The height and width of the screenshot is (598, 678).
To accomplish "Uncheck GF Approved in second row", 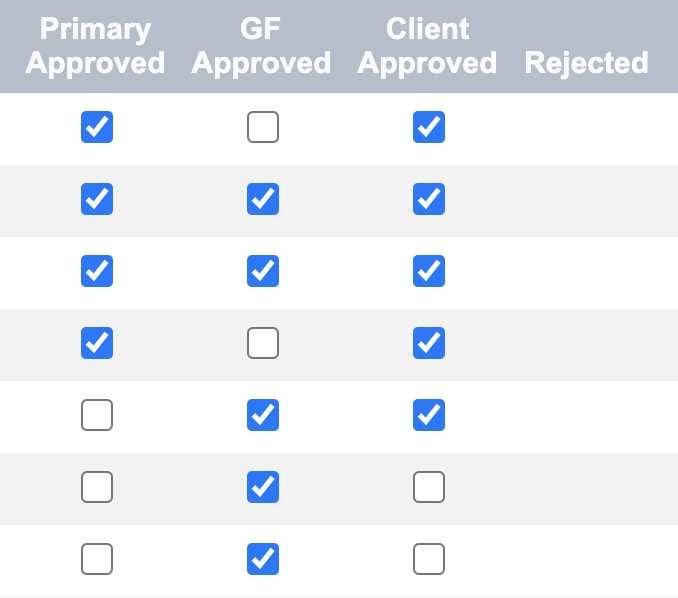I will (x=263, y=199).
